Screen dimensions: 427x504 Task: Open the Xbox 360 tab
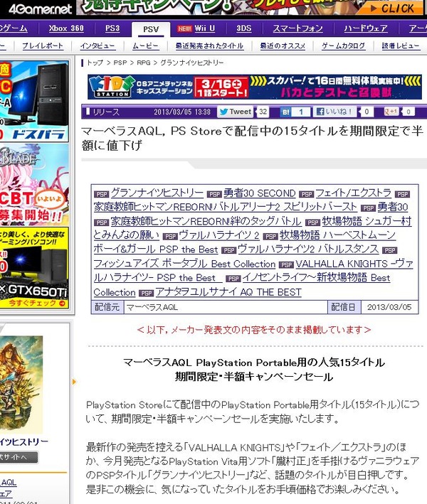coord(66,28)
